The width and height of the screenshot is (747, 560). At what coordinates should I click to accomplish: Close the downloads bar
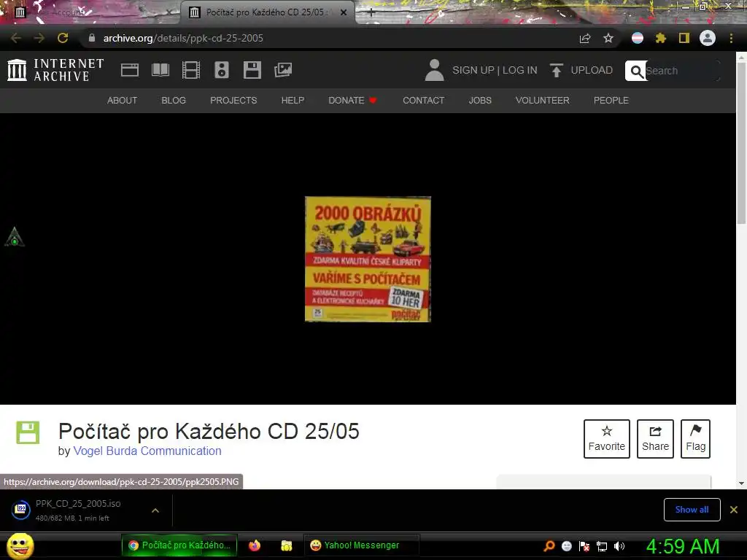click(x=734, y=510)
